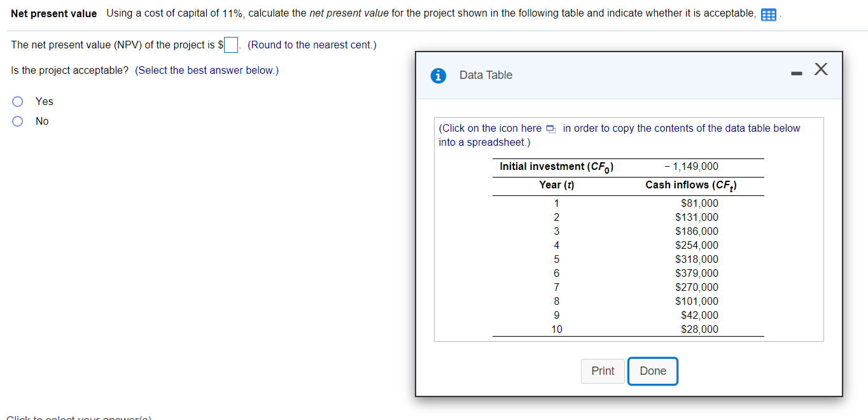Choose Yes to accept the project

click(17, 101)
